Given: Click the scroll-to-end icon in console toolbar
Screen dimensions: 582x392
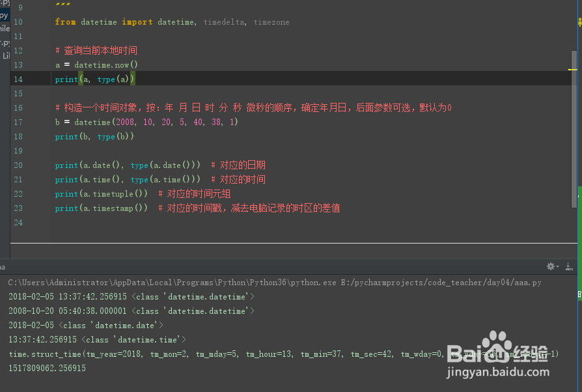Looking at the screenshot, I should click(x=568, y=267).
